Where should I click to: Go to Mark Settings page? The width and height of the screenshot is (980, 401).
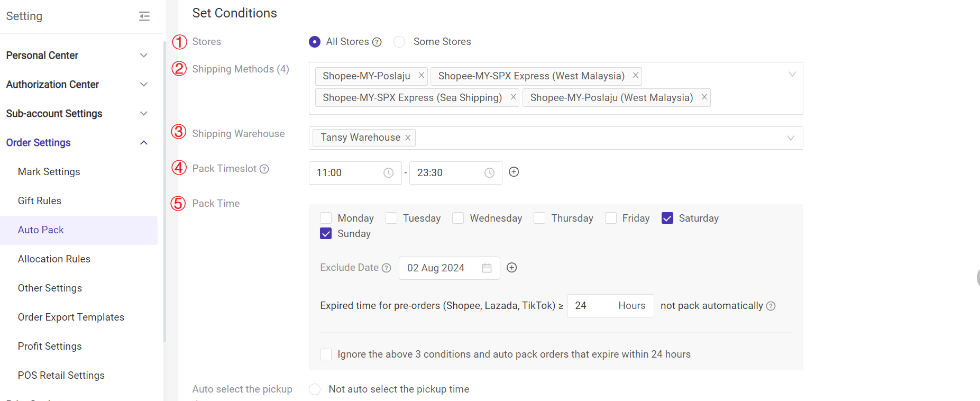coord(49,172)
